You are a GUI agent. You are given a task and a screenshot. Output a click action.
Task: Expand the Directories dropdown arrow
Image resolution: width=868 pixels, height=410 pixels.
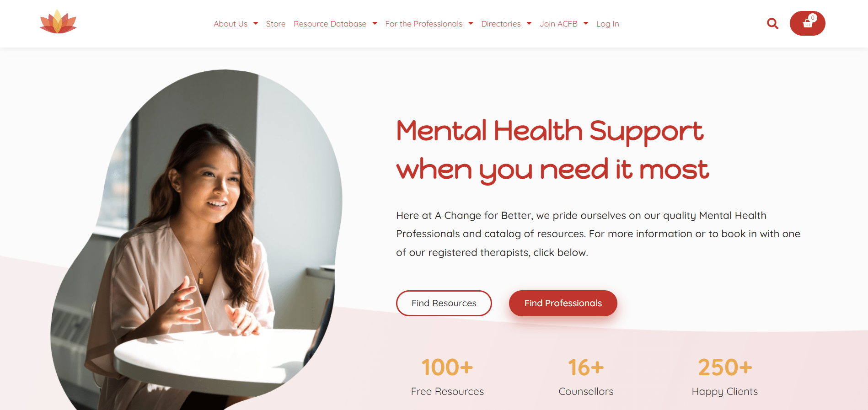tap(529, 23)
